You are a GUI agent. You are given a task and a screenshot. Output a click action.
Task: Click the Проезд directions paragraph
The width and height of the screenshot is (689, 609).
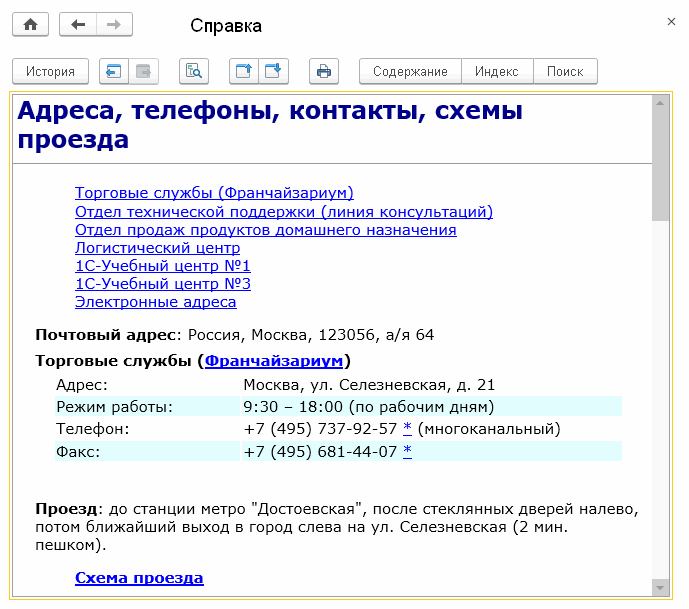coord(337,527)
